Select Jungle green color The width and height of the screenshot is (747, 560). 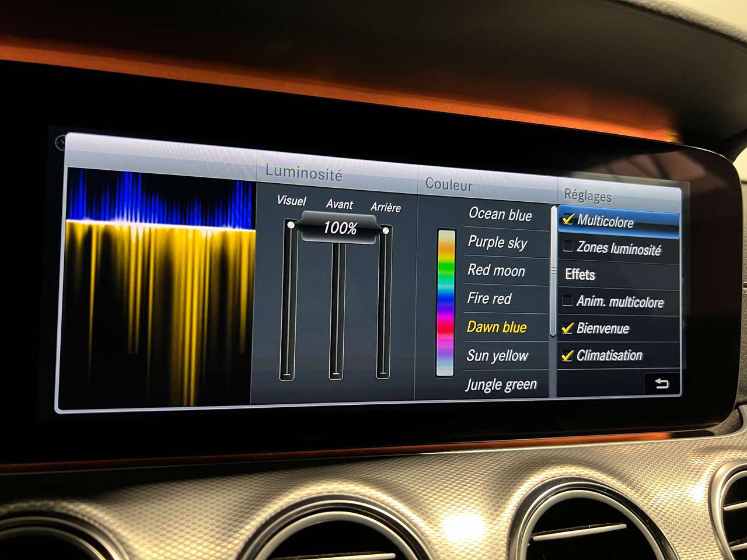point(501,385)
